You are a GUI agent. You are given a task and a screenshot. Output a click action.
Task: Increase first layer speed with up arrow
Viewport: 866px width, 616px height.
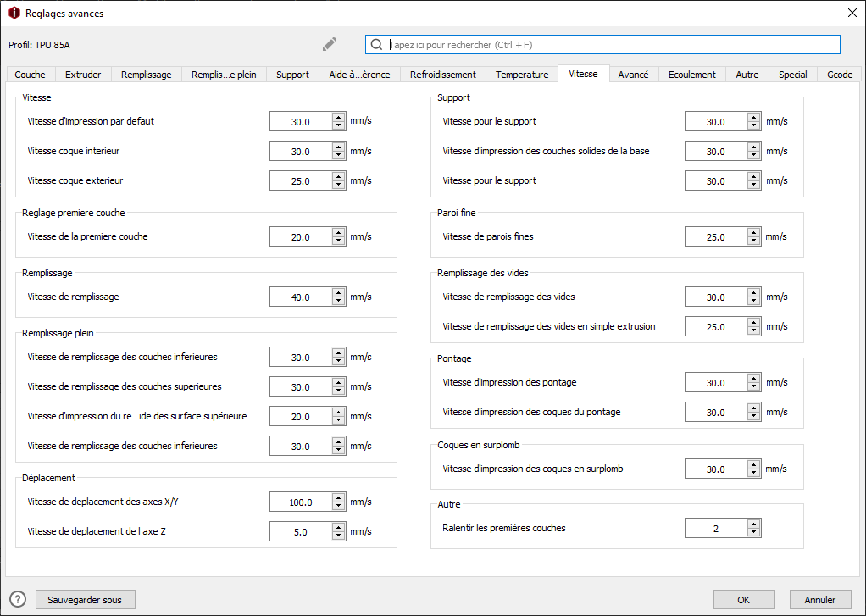(339, 232)
